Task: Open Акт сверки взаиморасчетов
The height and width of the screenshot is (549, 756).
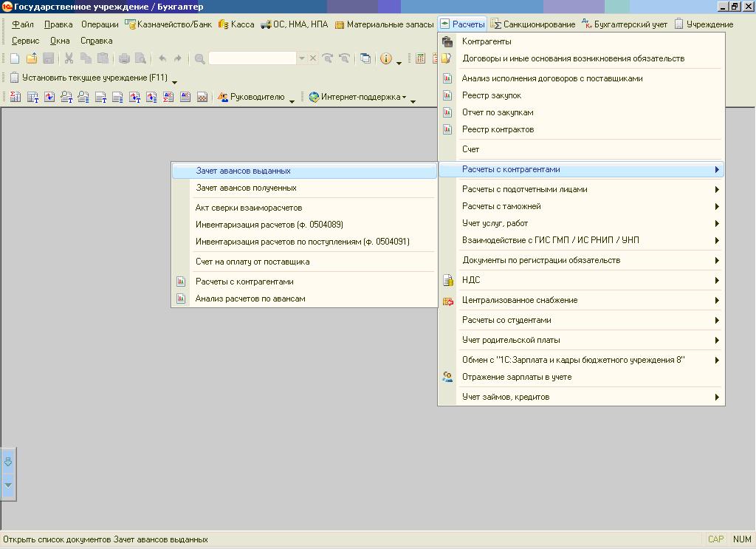Action: [248, 208]
